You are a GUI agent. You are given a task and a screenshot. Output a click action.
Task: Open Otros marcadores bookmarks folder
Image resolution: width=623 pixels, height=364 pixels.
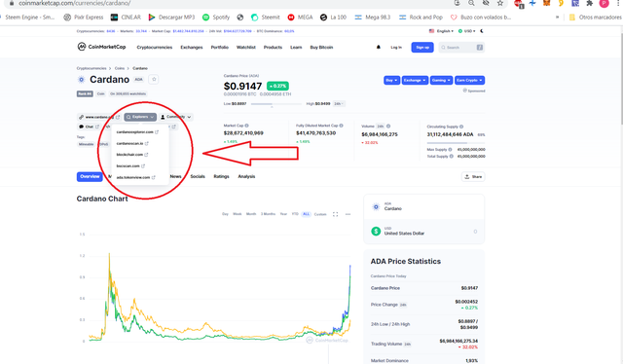click(595, 18)
